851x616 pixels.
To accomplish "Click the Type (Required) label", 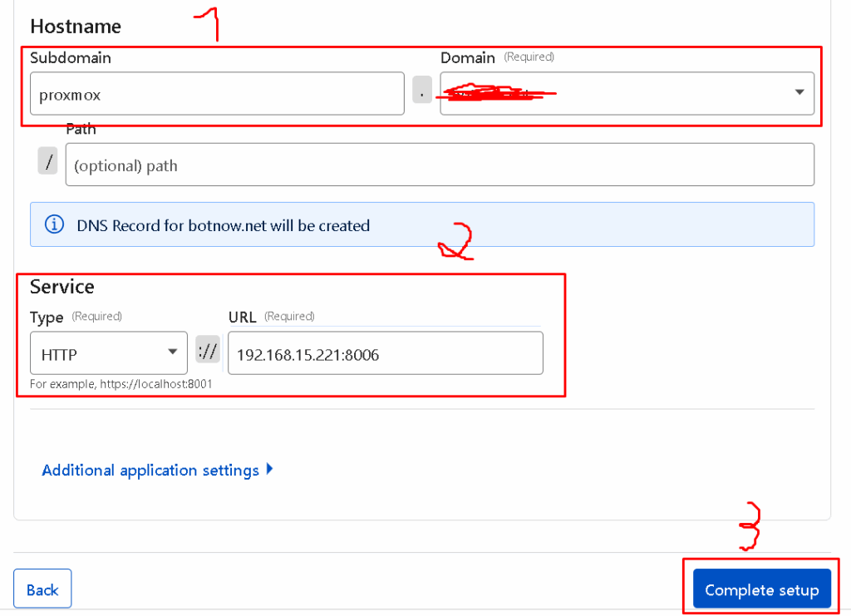I will point(76,317).
